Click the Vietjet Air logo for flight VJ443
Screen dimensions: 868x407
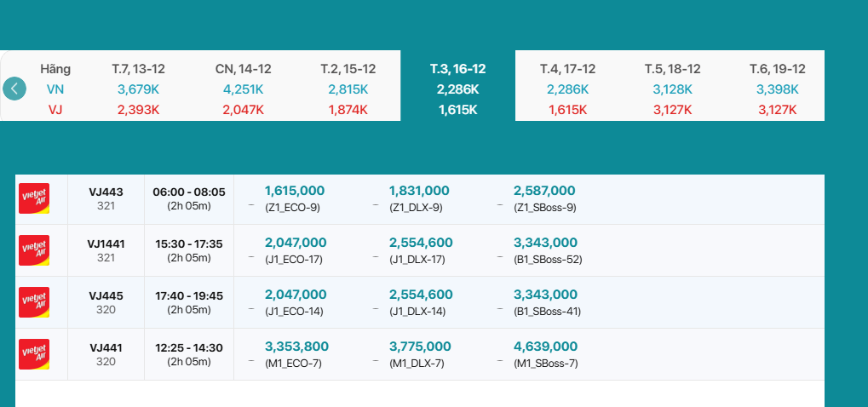[x=34, y=198]
